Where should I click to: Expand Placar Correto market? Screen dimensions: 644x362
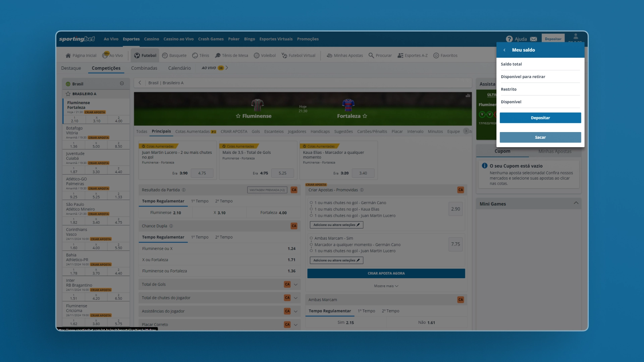coord(296,324)
